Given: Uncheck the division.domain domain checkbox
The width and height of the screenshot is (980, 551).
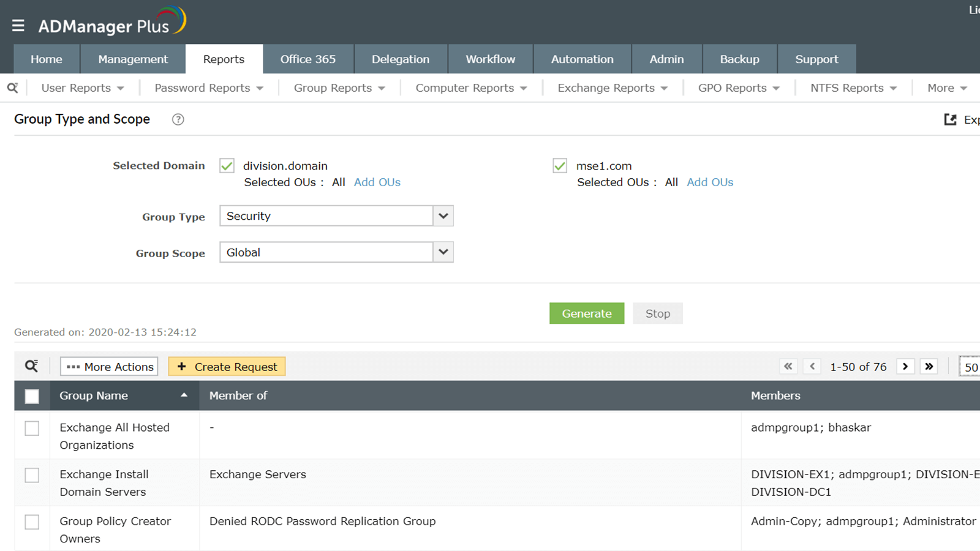Looking at the screenshot, I should coord(227,166).
